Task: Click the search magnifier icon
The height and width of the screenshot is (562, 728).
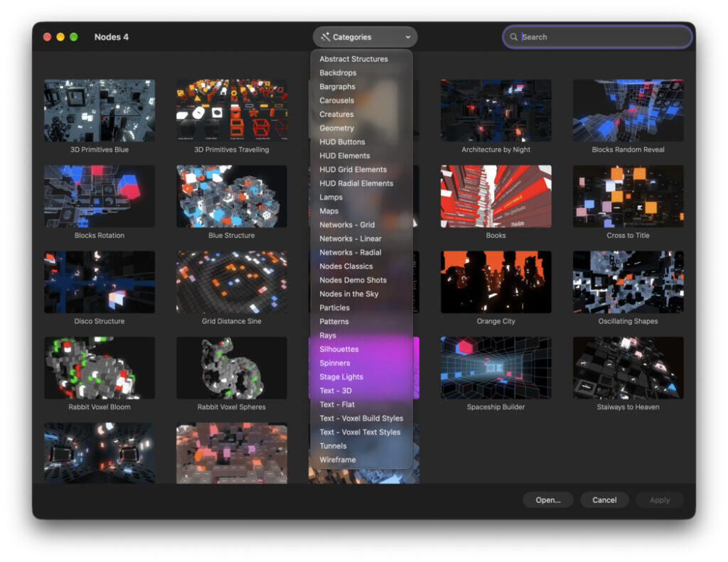Action: point(513,37)
